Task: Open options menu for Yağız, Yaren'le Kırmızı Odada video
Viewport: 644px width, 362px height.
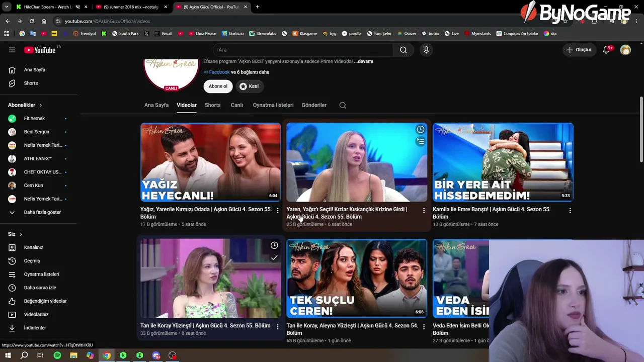Action: tap(277, 211)
